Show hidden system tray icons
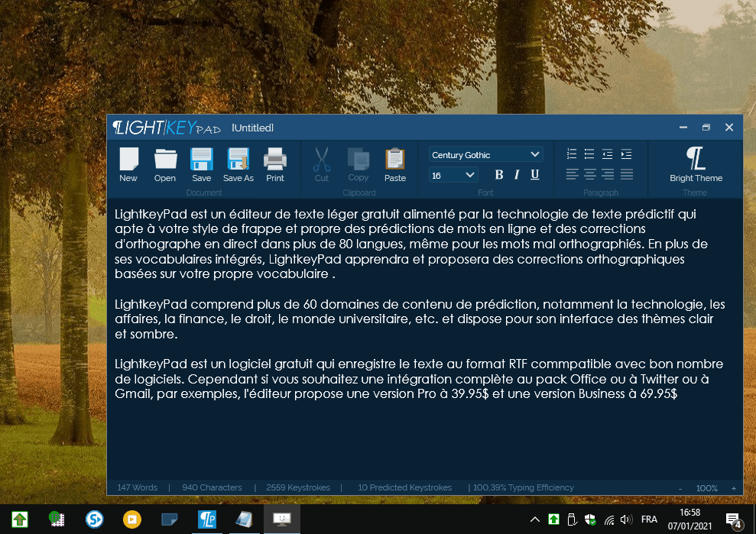The width and height of the screenshot is (756, 534). coord(534,519)
